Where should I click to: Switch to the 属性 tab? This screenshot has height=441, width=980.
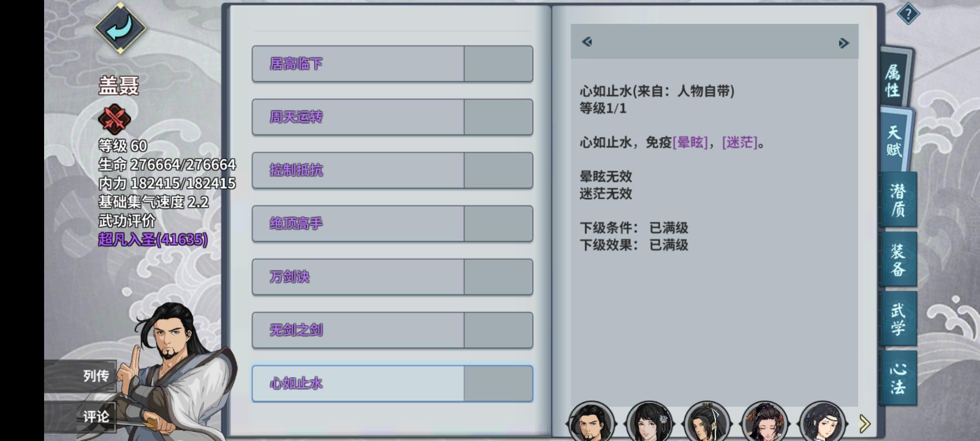893,80
